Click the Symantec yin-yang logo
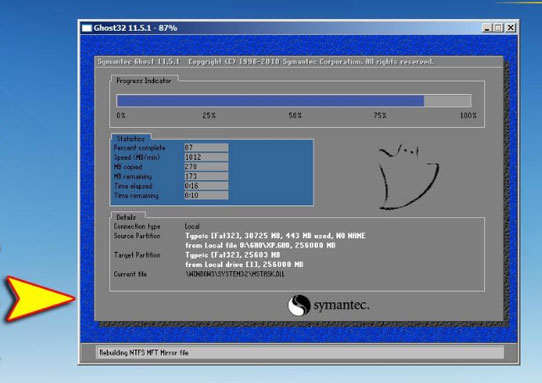542x383 pixels. (299, 305)
